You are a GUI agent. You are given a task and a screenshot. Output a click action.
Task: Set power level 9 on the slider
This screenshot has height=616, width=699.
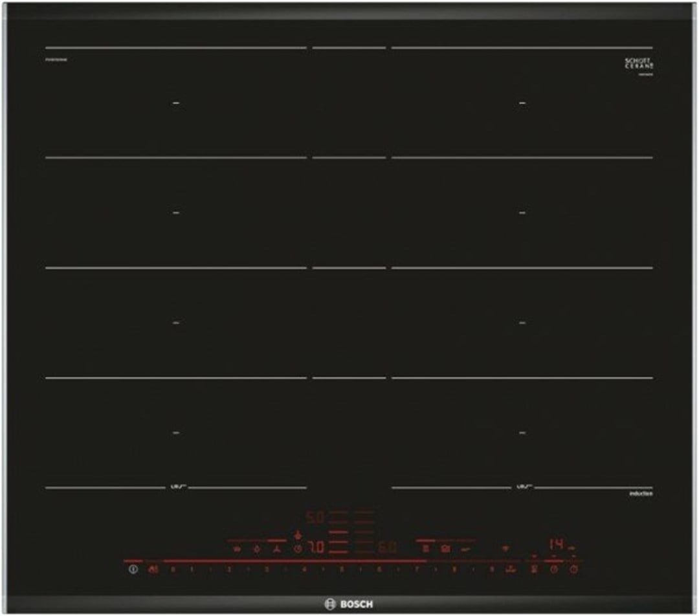click(492, 569)
